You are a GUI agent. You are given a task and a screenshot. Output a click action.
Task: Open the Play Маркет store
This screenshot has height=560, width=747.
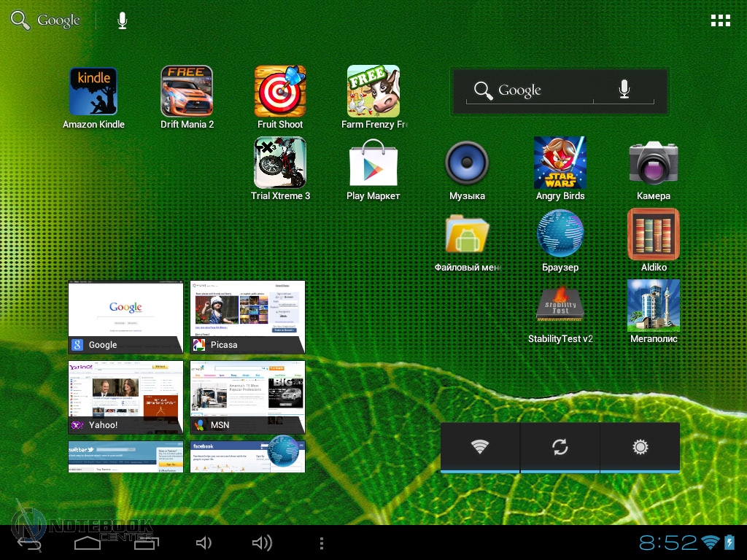point(373,163)
